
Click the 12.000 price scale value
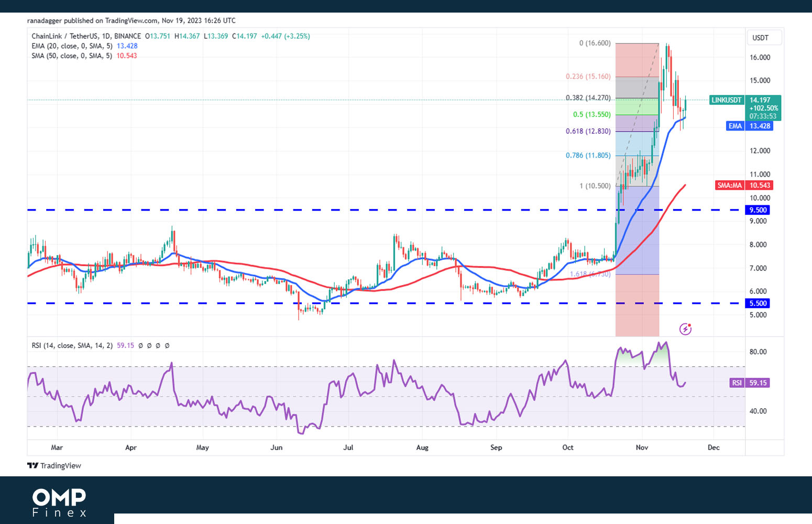(760, 151)
